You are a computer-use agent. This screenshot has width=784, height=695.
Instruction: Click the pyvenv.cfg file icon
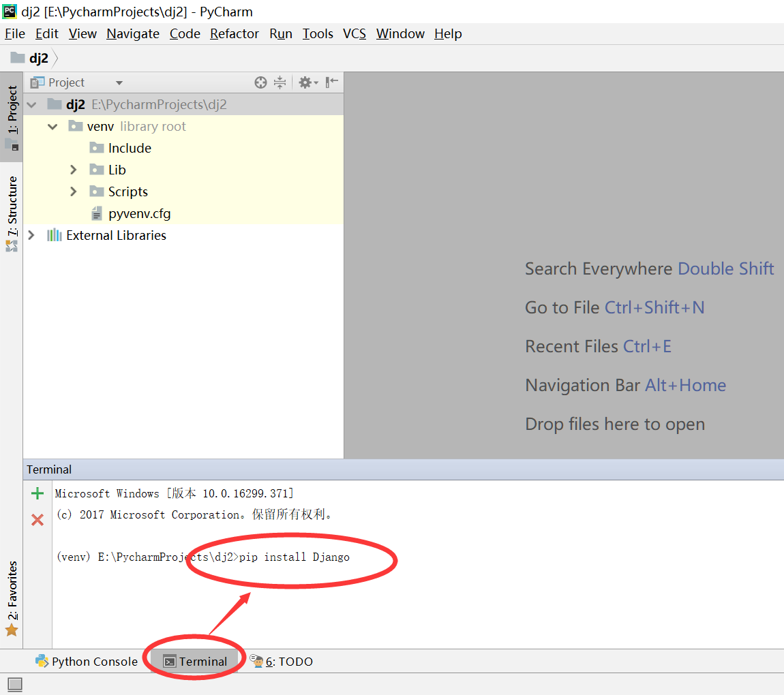point(97,214)
